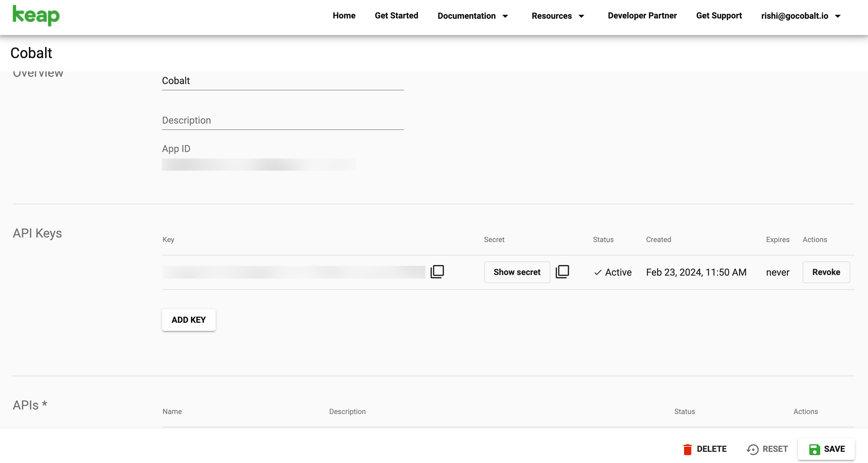The image size is (868, 463).
Task: Revoke the active API key
Action: pyautogui.click(x=826, y=272)
